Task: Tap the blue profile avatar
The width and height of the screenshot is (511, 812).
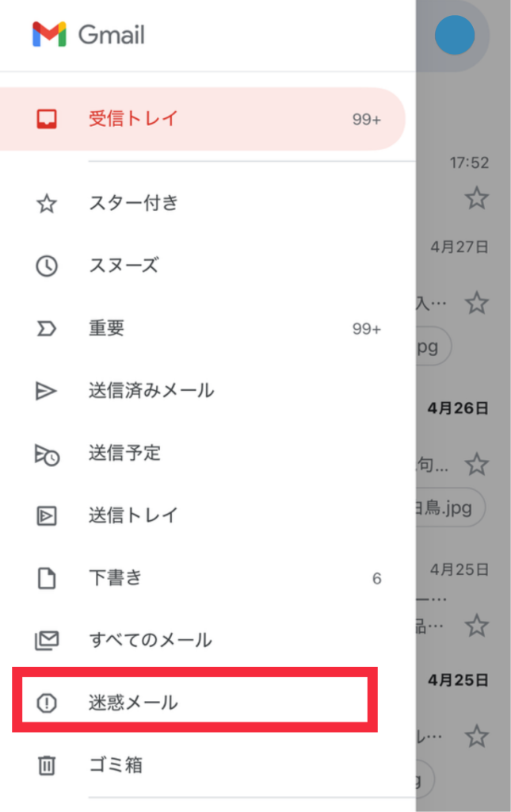Action: [x=455, y=35]
